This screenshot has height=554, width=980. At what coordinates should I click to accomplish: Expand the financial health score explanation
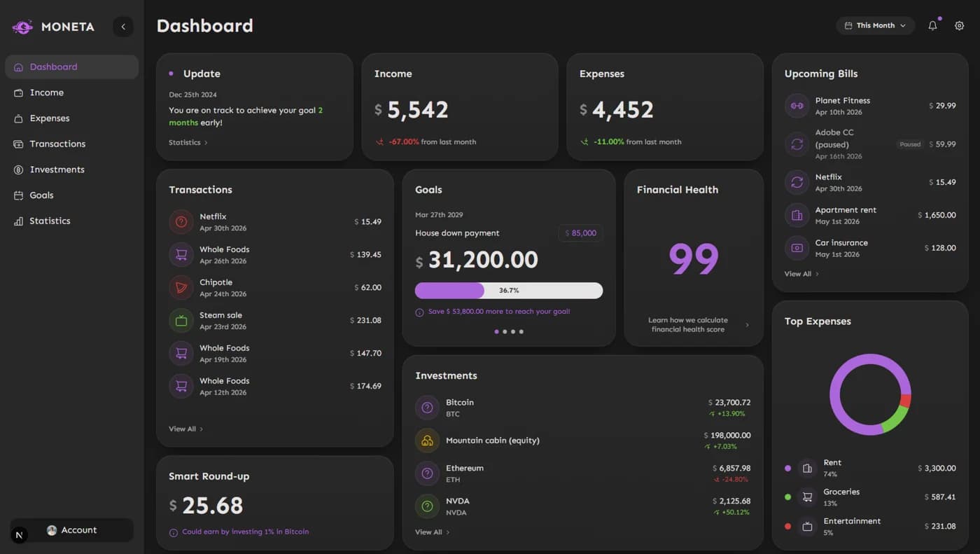click(698, 324)
